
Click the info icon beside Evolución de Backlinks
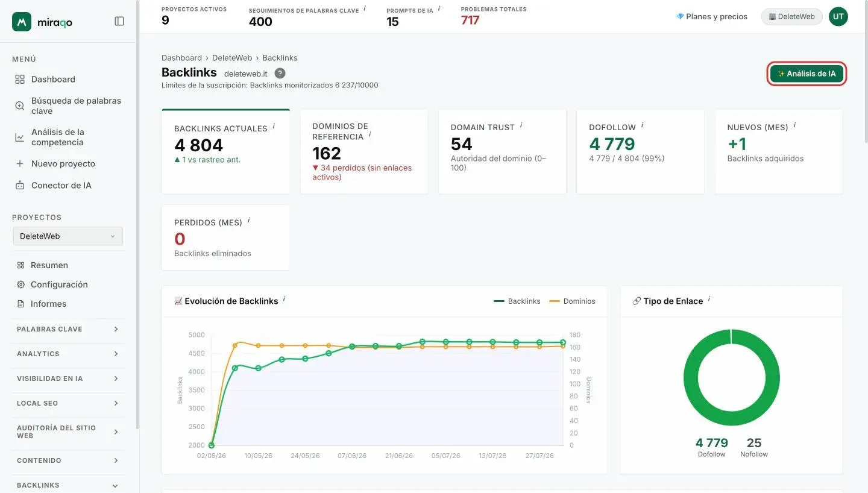point(284,299)
